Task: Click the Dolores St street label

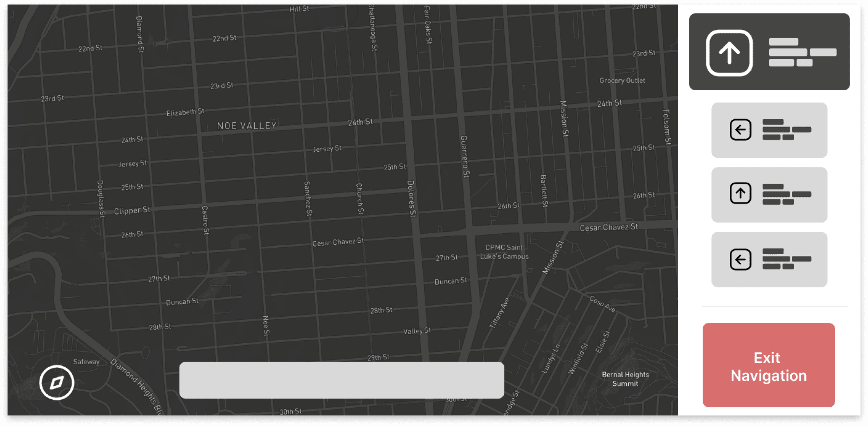Action: coord(411,199)
